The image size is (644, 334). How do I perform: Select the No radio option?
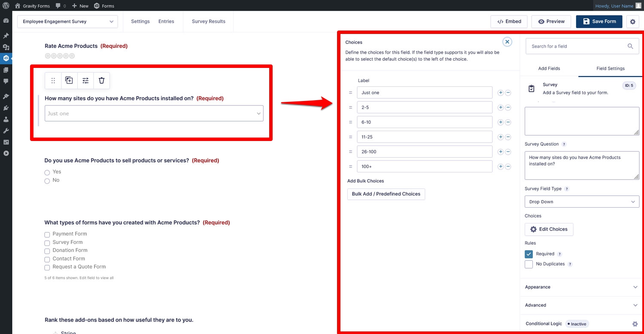click(47, 181)
